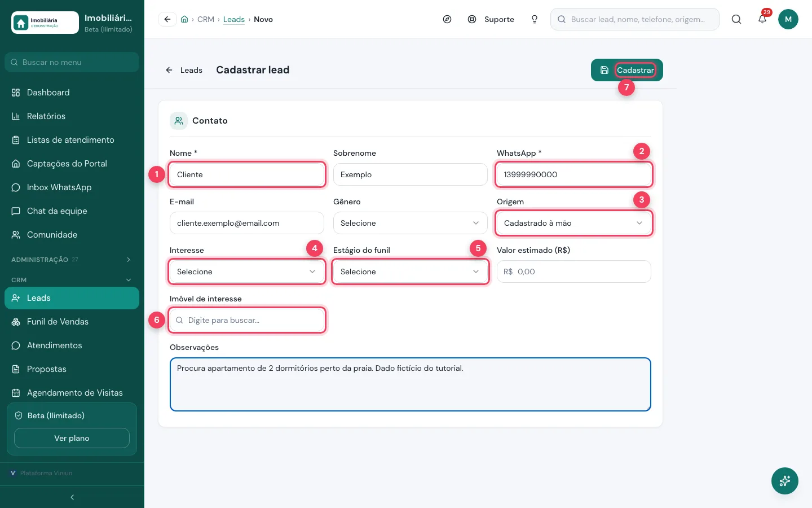
Task: Open the Interesse dropdown
Action: pyautogui.click(x=247, y=271)
